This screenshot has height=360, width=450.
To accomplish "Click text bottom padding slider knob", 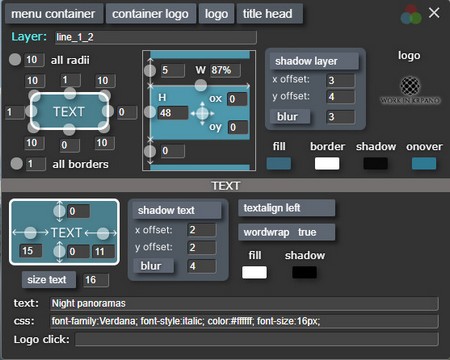I will coord(59,251).
